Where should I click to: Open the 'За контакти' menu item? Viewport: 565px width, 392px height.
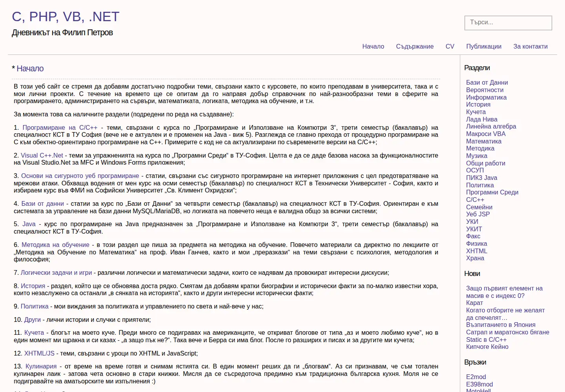pyautogui.click(x=530, y=46)
